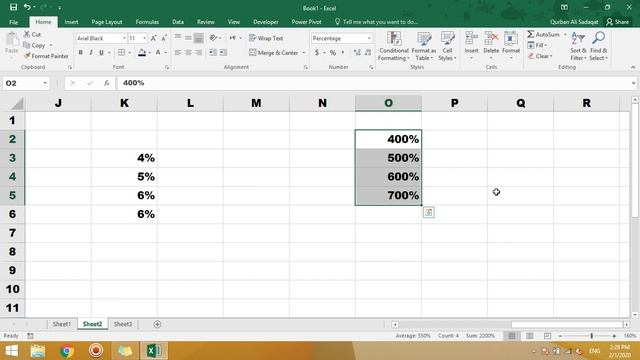Open Sort & Filter menu
This screenshot has width=640, height=360.
[x=578, y=46]
